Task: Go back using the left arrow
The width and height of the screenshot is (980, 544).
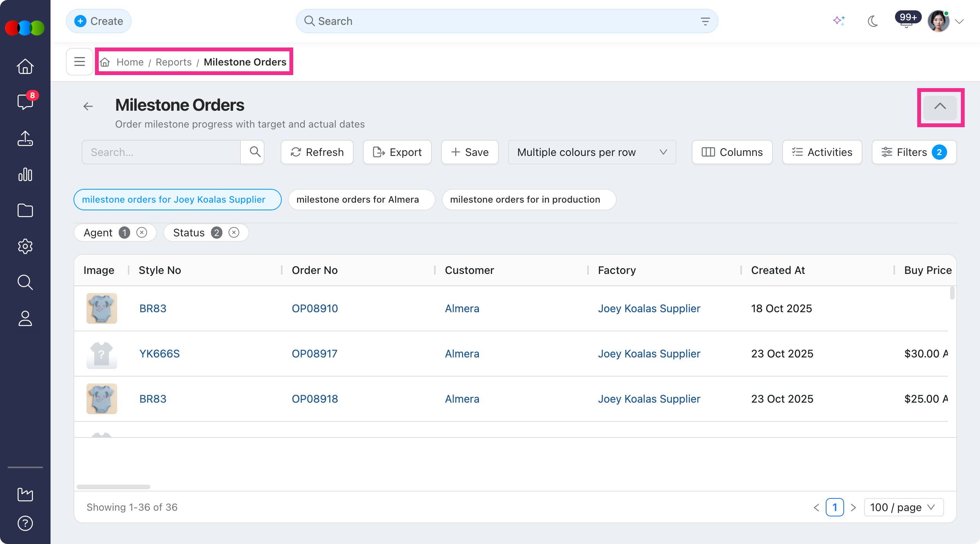Action: [x=88, y=106]
